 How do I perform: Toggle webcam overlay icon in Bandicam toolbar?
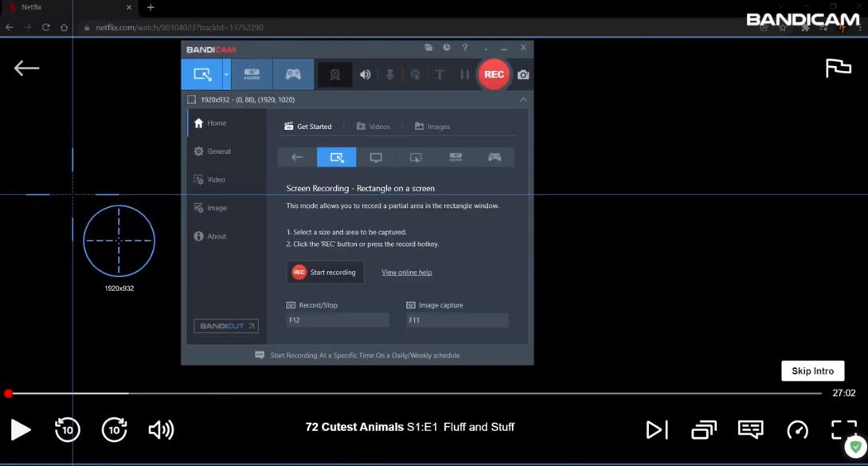pyautogui.click(x=335, y=74)
